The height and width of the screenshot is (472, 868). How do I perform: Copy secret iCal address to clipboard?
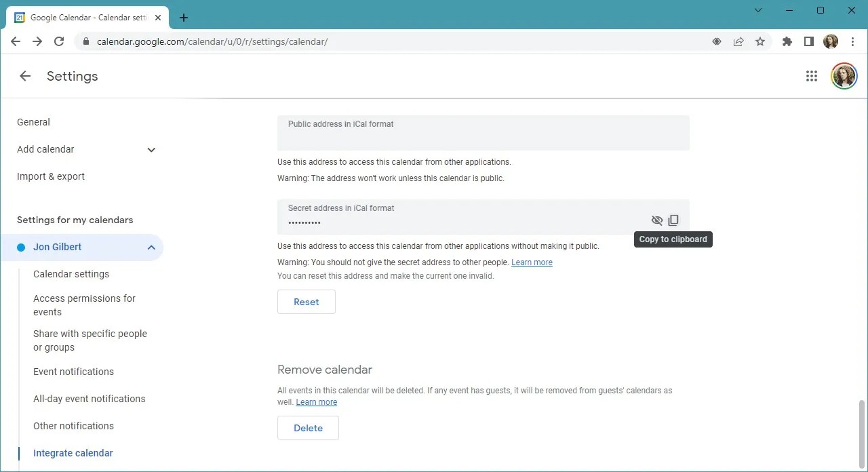pyautogui.click(x=673, y=220)
